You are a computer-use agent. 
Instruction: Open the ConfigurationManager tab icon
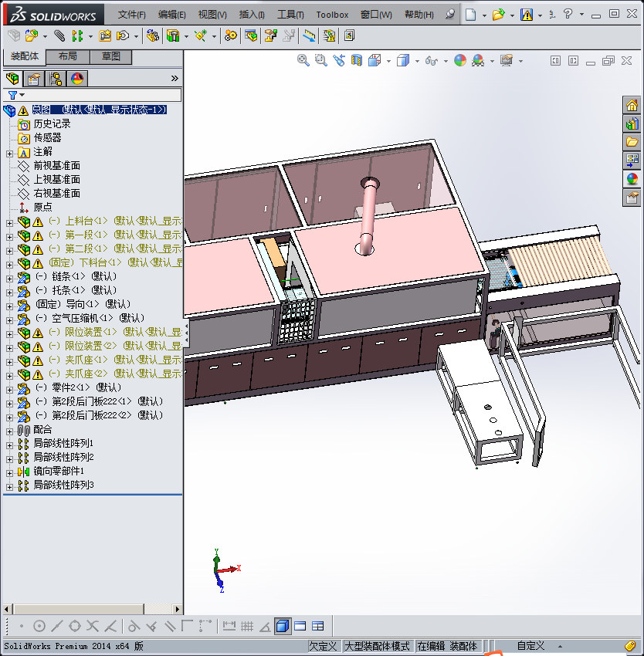56,78
